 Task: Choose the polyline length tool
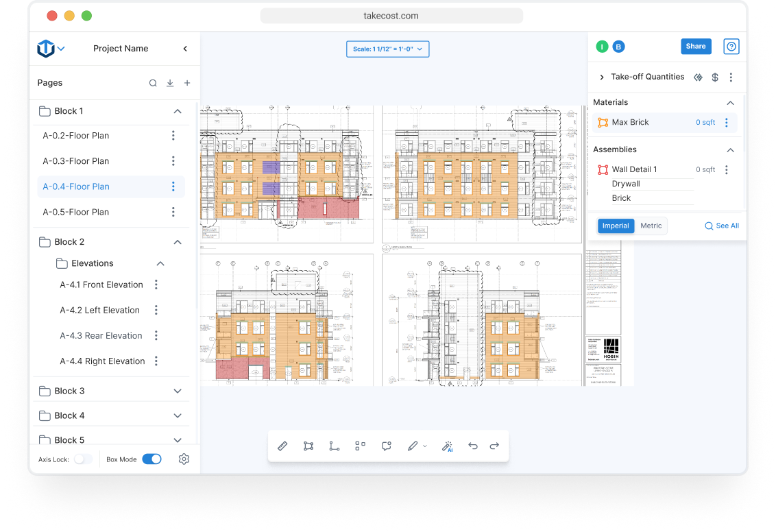coord(334,446)
